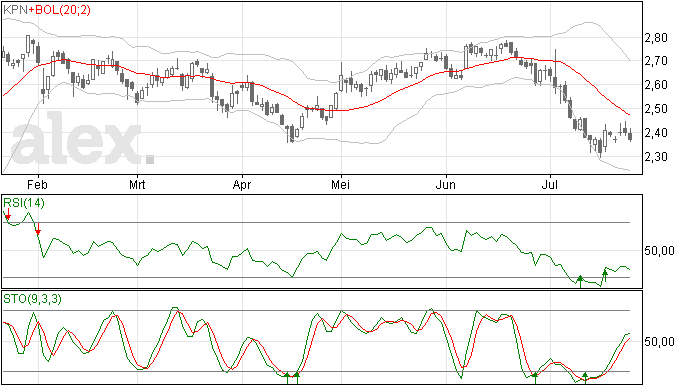Click the second red RSI sell arrow
690x387 pixels.
click(x=38, y=229)
